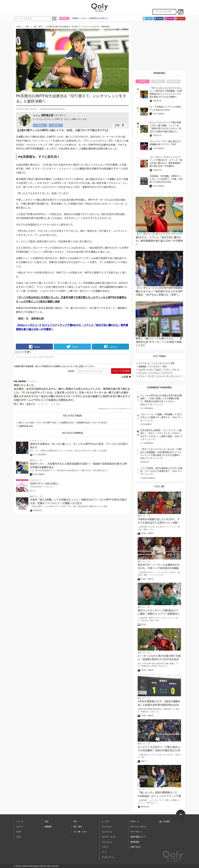This screenshot has width=199, height=868.
Task: Open pick up article 東京ヴェルディ 5試合ぶり勝利
Action: (159, 612)
